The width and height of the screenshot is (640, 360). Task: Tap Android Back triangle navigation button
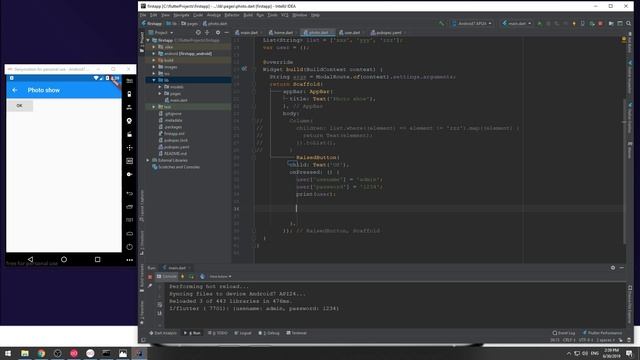tap(30, 260)
